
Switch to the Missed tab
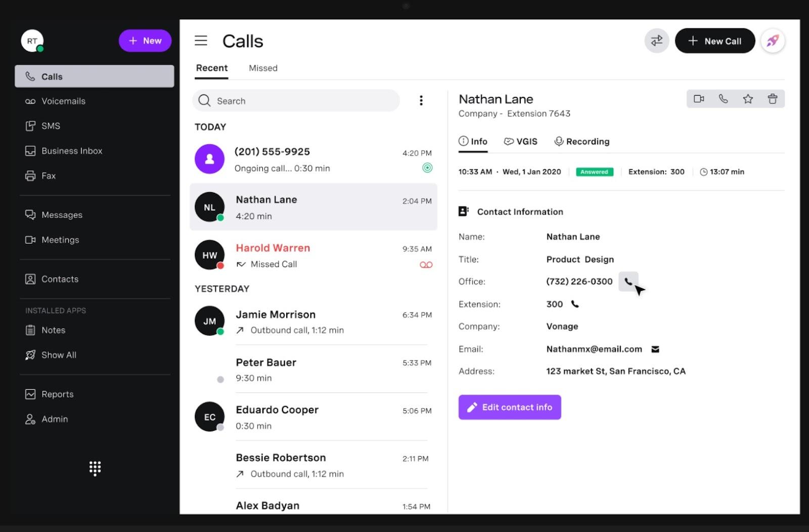pyautogui.click(x=263, y=68)
